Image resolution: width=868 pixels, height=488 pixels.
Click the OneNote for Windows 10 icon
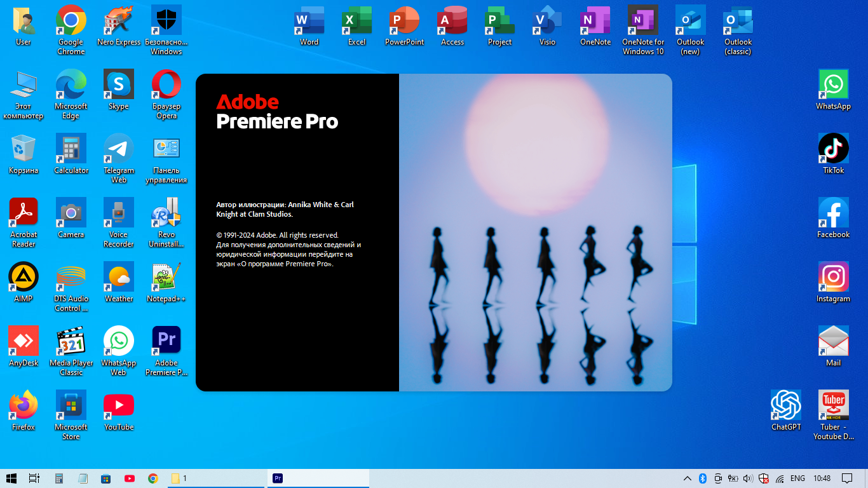[643, 30]
